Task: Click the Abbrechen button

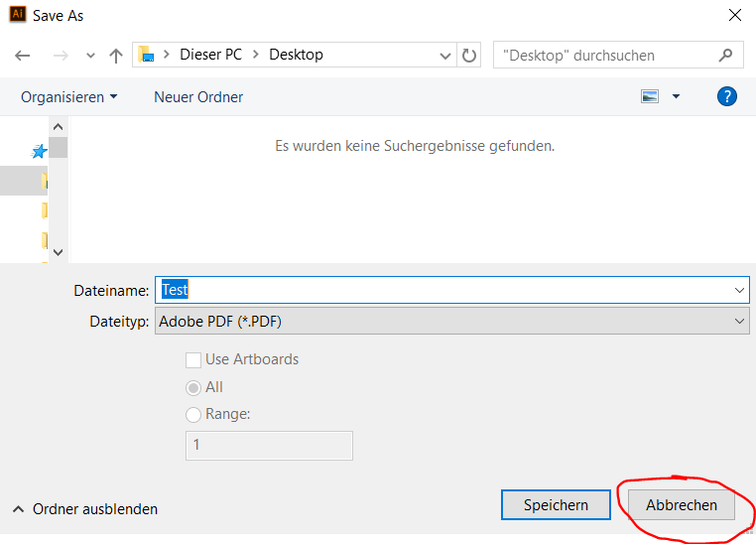Action: click(x=682, y=505)
